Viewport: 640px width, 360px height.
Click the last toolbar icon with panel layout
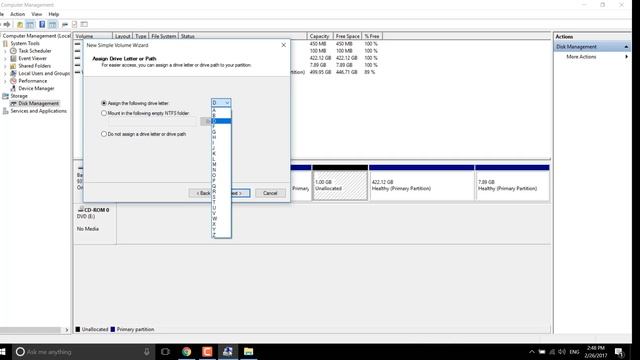tap(84, 24)
